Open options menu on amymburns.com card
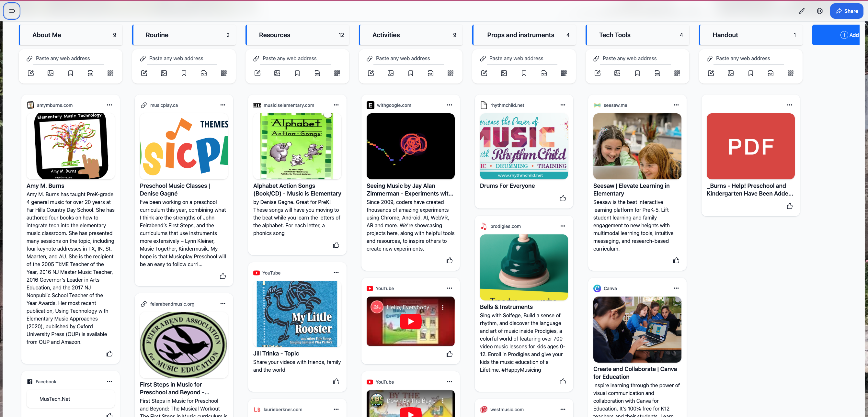Viewport: 868px width, 417px height. pos(109,105)
